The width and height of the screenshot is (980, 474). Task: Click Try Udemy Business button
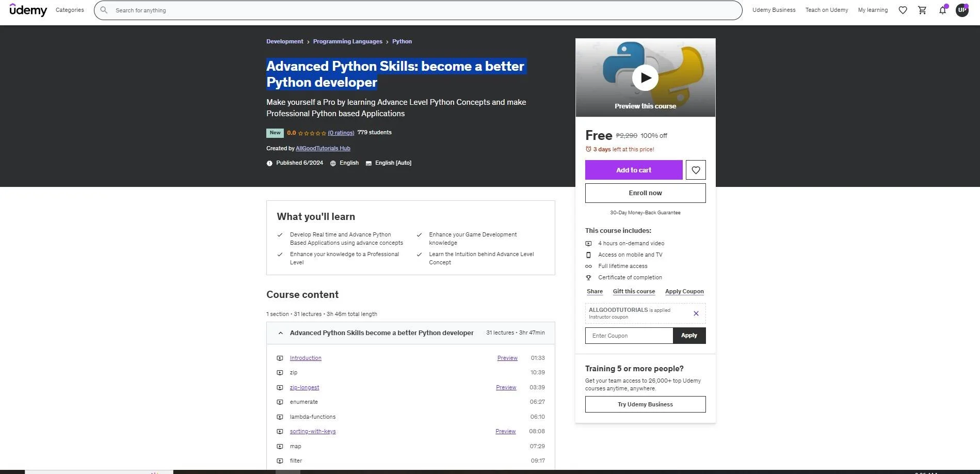(645, 404)
